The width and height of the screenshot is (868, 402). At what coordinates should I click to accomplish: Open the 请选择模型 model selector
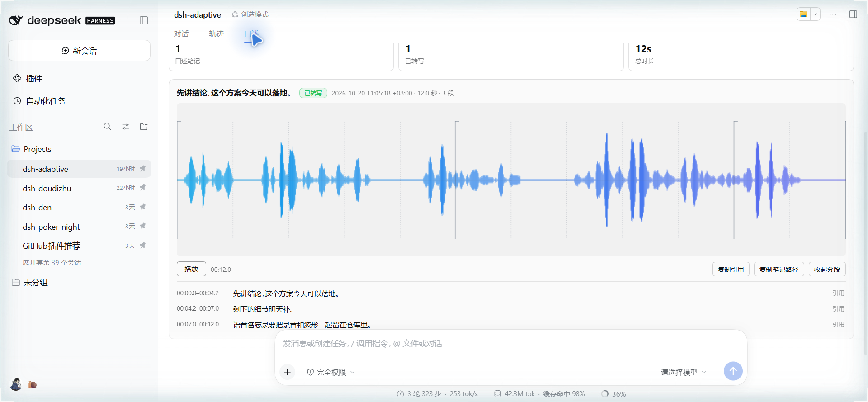pyautogui.click(x=683, y=372)
